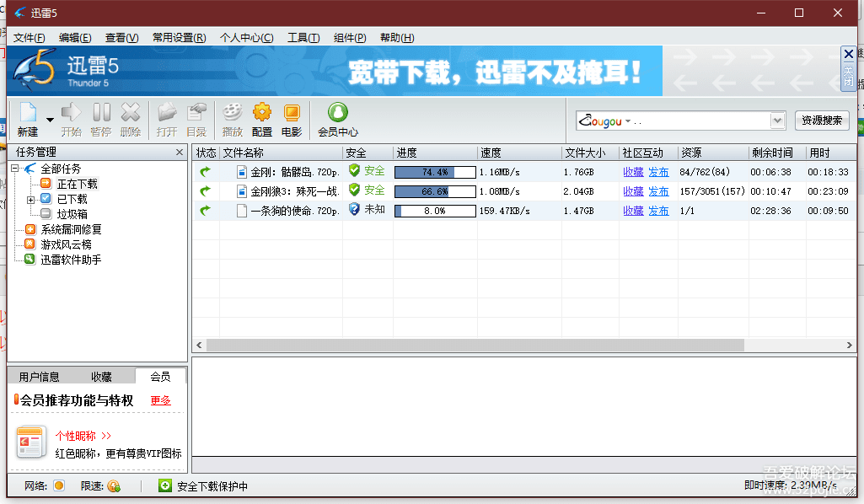Open the 文件(F) menu

coord(29,37)
